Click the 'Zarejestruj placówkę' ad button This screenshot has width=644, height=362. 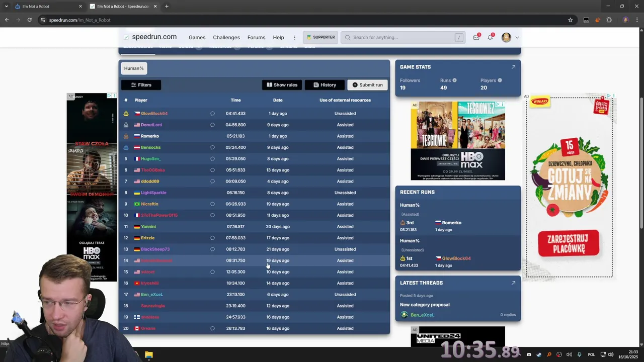[x=569, y=243]
